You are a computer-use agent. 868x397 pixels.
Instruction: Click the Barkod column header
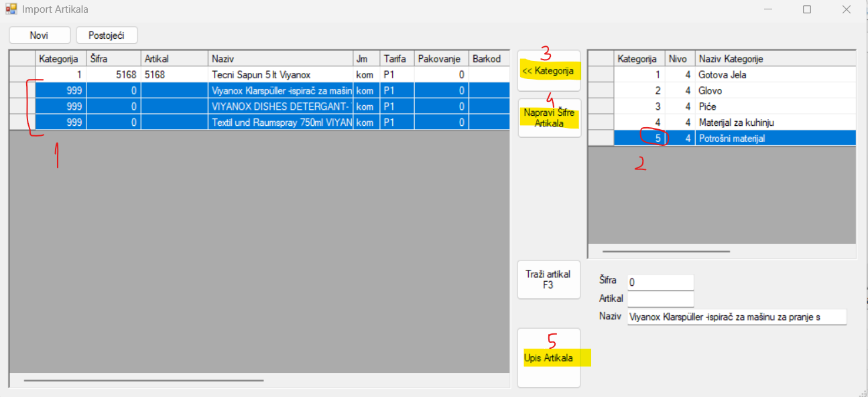pyautogui.click(x=489, y=59)
